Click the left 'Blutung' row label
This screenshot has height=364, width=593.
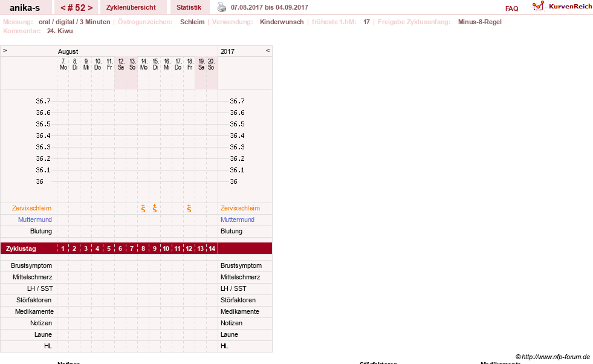(x=41, y=231)
